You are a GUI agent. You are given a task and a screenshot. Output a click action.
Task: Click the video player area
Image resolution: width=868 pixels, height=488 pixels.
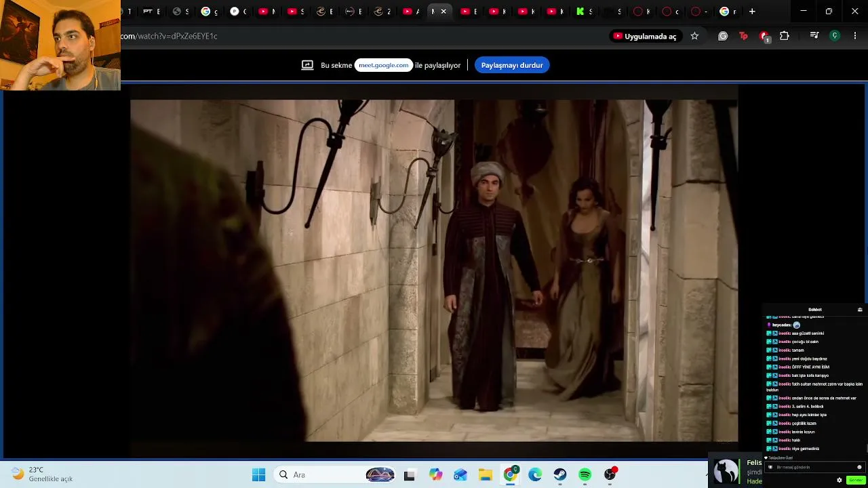click(434, 271)
